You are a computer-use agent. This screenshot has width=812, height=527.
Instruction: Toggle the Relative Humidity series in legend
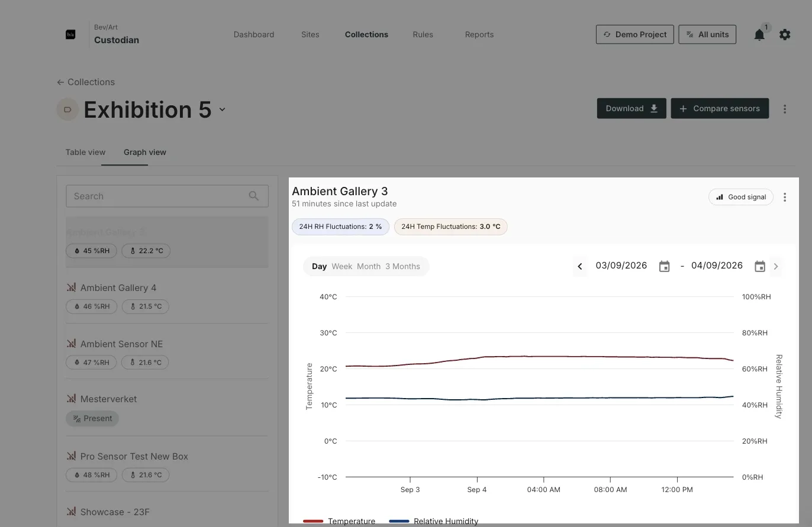(x=434, y=521)
